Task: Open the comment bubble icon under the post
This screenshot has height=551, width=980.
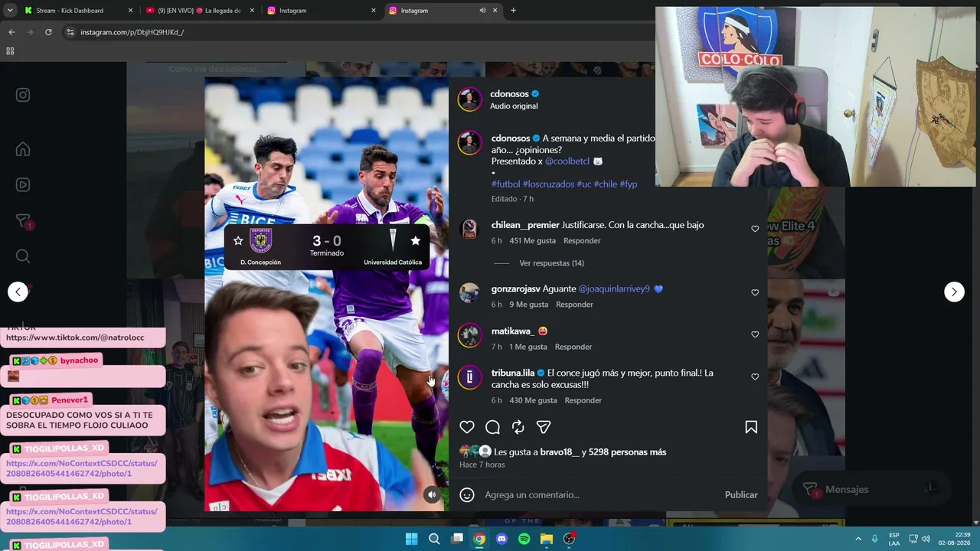Action: [493, 427]
